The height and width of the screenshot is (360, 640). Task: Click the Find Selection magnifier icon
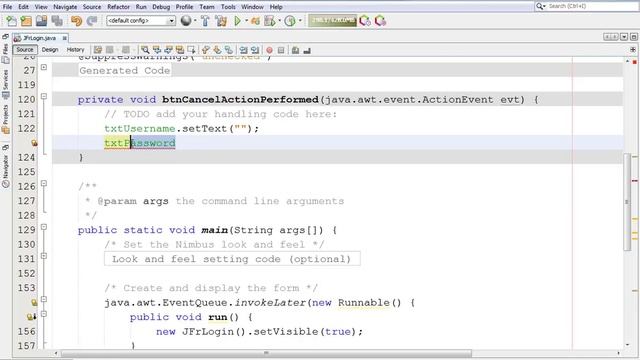(x=145, y=50)
